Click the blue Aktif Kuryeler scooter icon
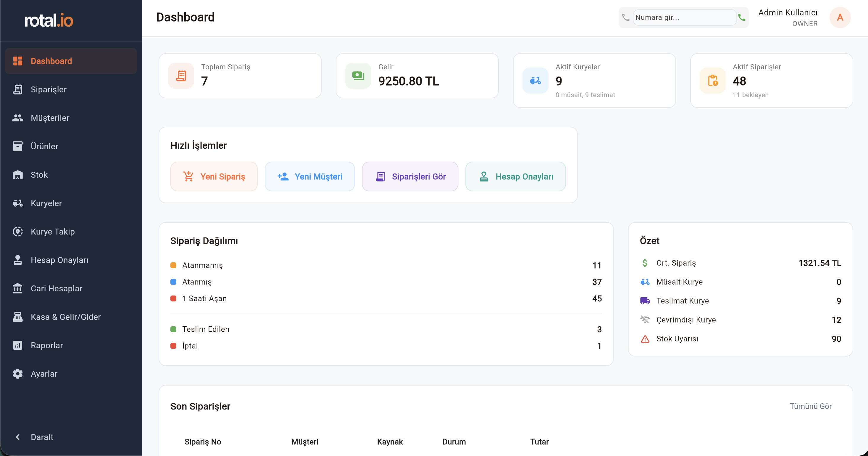 pyautogui.click(x=535, y=81)
